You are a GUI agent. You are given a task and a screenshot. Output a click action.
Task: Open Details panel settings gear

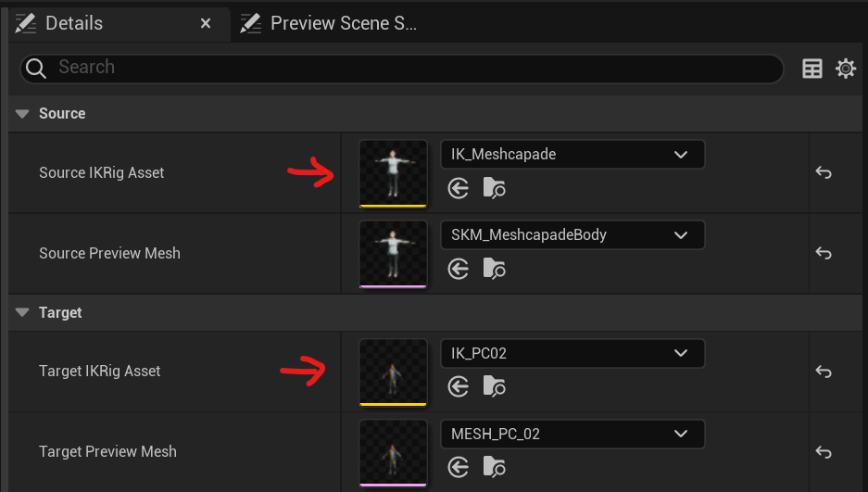(846, 68)
